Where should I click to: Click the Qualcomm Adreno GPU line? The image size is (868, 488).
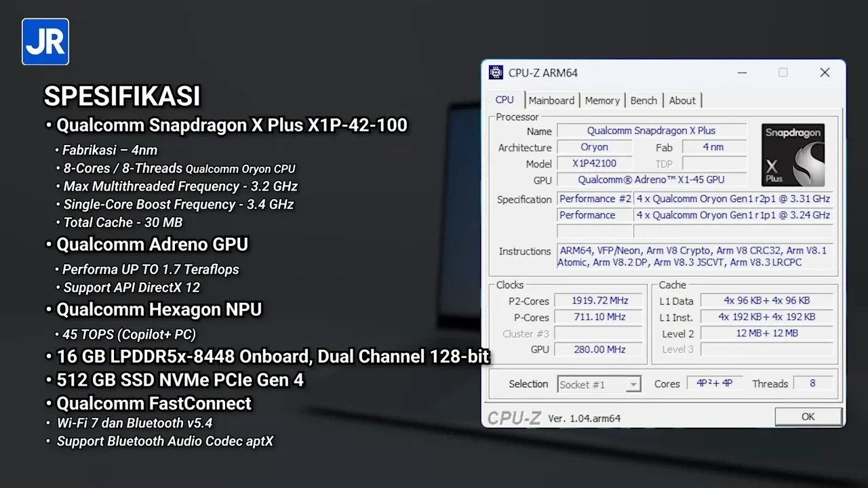[x=153, y=245]
